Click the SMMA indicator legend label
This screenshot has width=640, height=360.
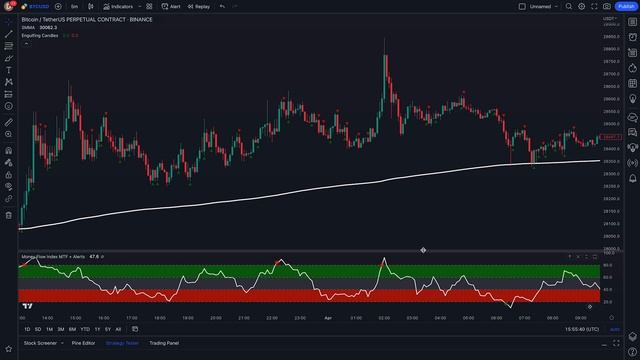[28, 28]
